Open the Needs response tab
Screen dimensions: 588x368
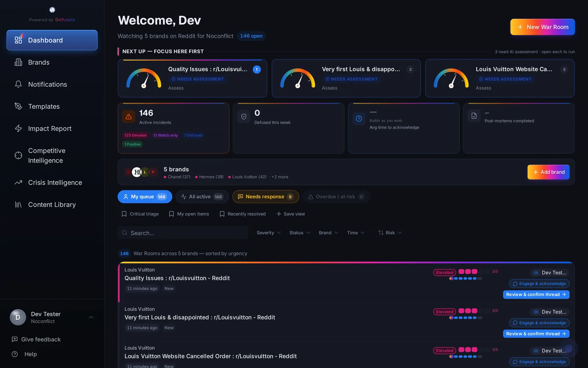[265, 197]
